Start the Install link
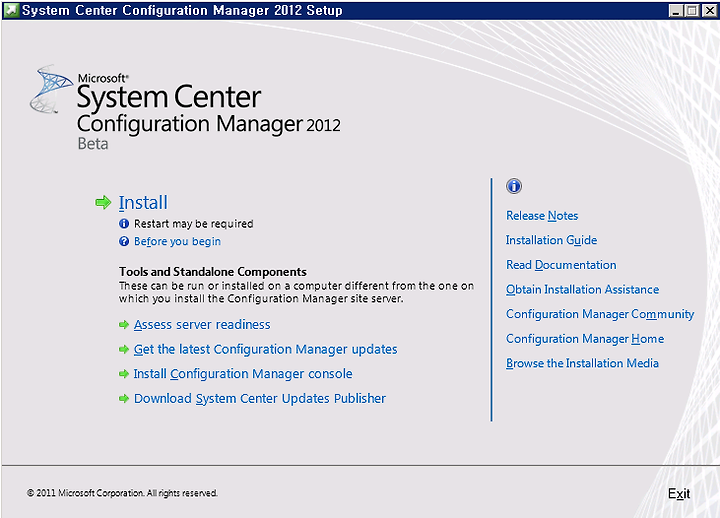Screen dimensions: 720x518 tap(143, 203)
